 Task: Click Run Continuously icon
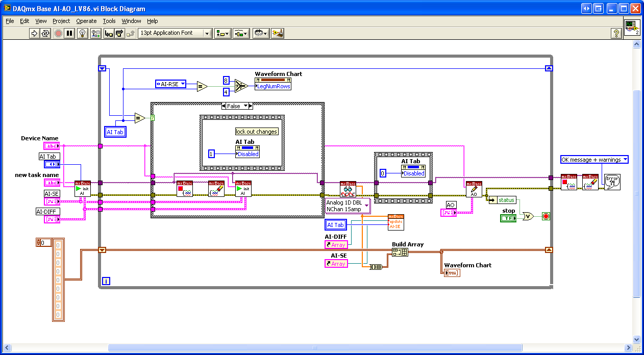pos(46,33)
